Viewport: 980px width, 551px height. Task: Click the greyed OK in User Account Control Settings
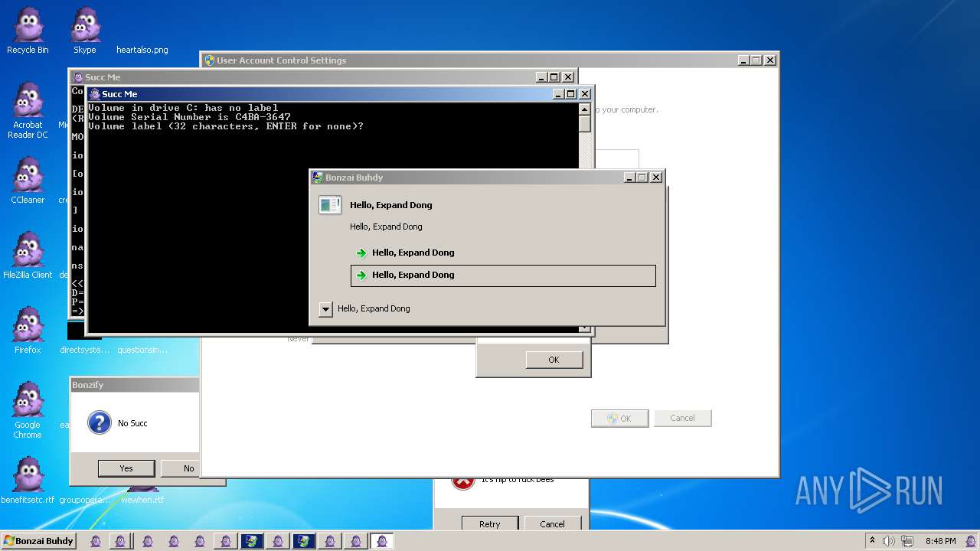coord(620,419)
